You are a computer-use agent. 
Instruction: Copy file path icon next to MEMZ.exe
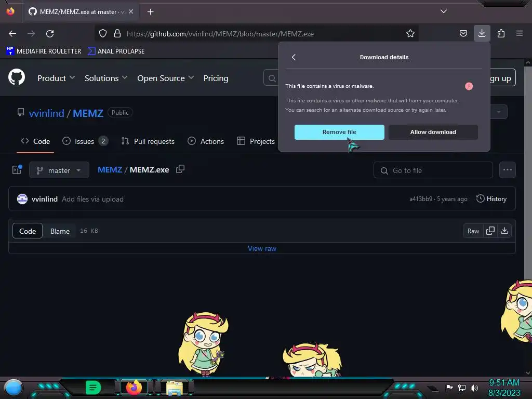180,169
